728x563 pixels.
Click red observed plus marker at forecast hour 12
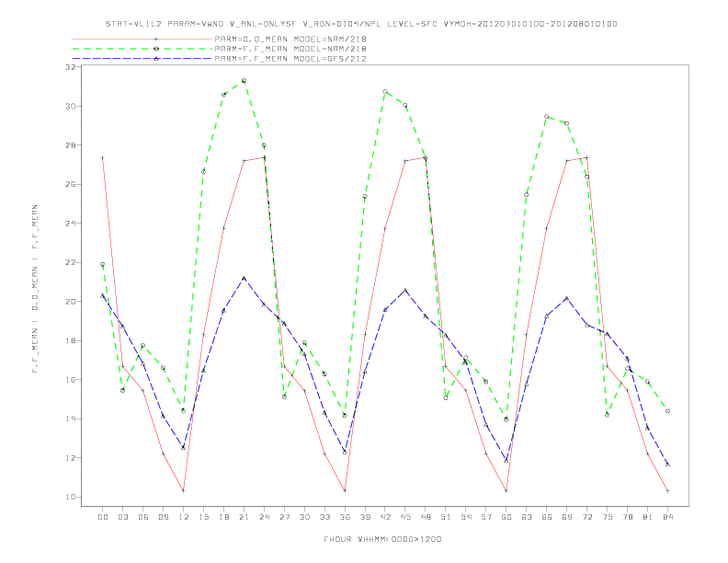(184, 490)
